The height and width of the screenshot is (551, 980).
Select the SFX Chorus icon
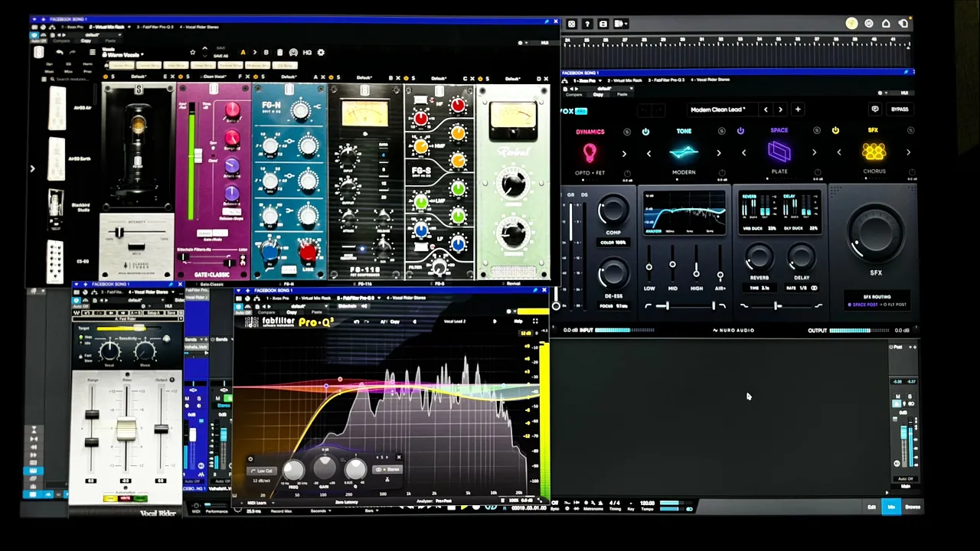pyautogui.click(x=874, y=152)
